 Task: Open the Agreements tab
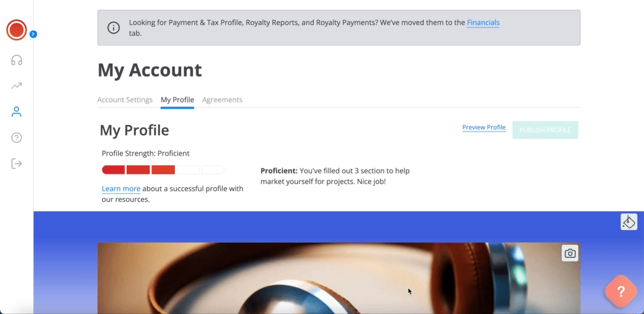[222, 100]
